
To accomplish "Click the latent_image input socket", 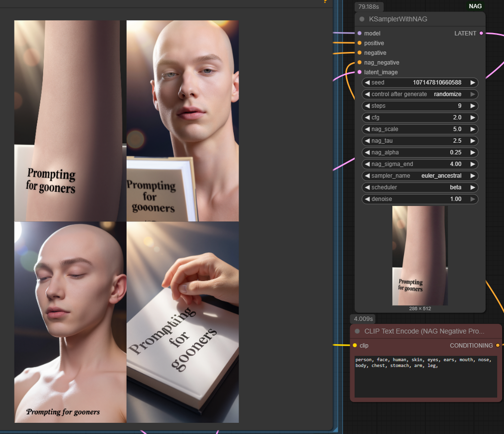I will tap(359, 72).
